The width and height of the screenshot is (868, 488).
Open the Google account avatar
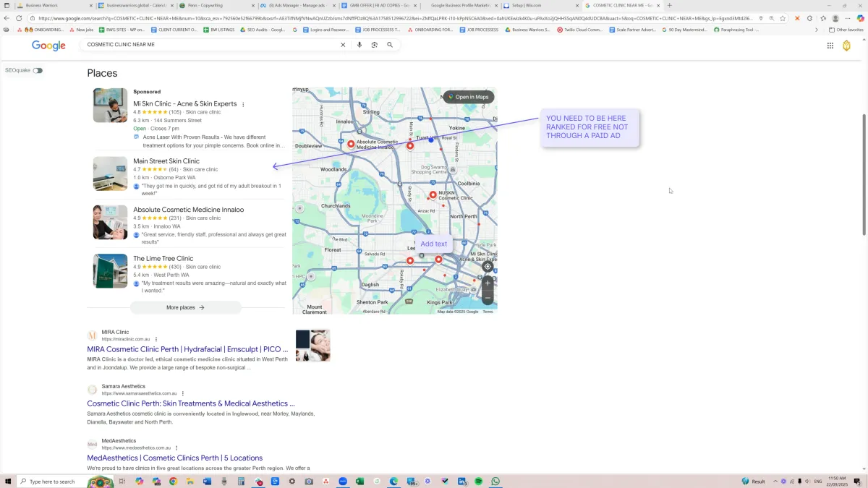point(847,46)
